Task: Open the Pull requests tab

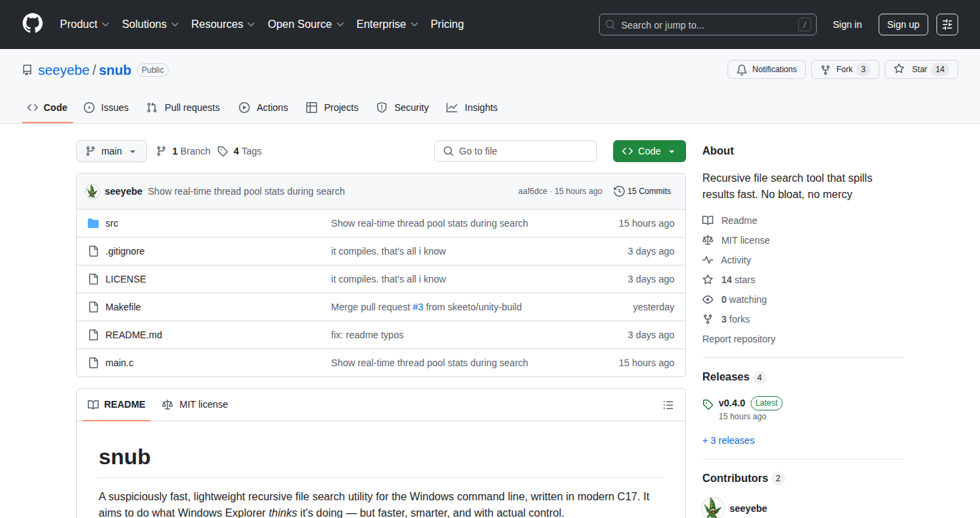Action: click(x=183, y=108)
